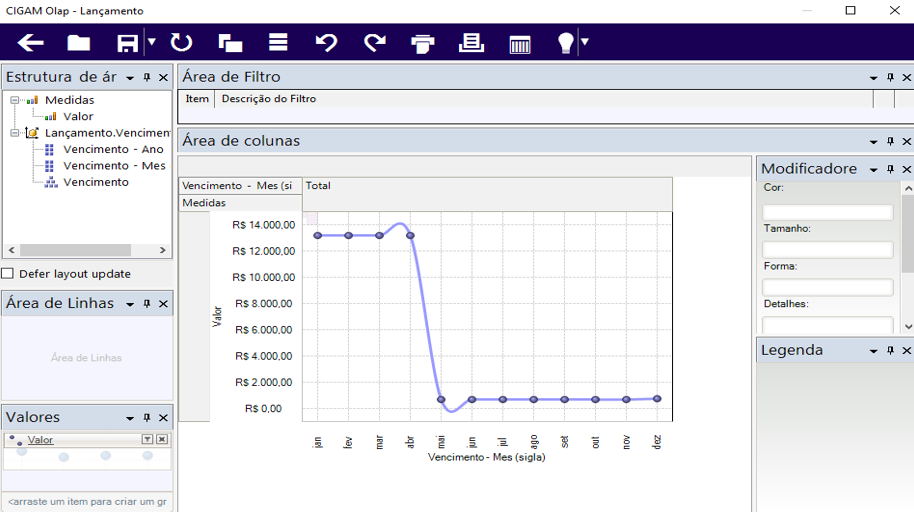Click the Forma modifier input field
The height and width of the screenshot is (512, 914).
point(828,287)
